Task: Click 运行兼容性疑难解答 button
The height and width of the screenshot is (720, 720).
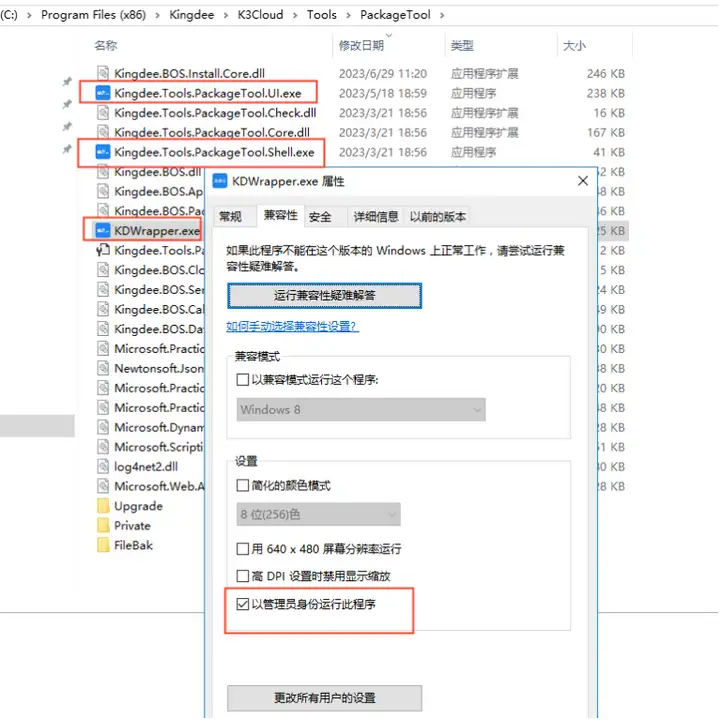Action: 324,295
